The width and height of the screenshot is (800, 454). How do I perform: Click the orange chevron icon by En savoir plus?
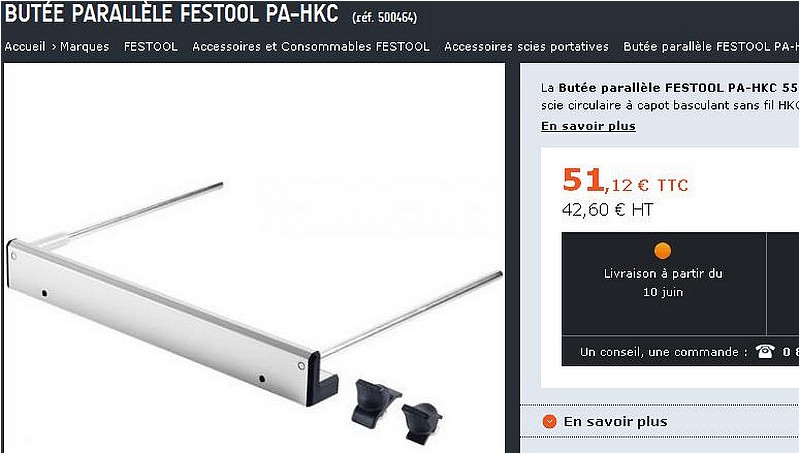pyautogui.click(x=549, y=421)
